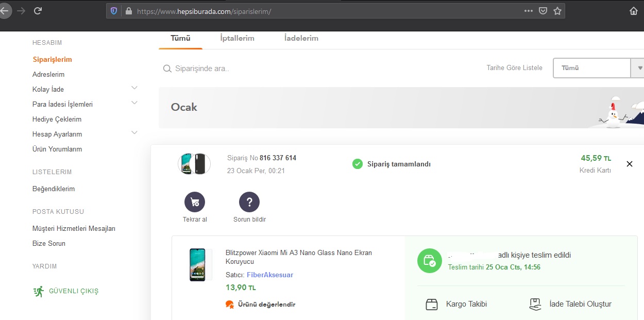Click the Kredi Kartı payment label
Viewport: 644px width, 320px height.
click(595, 171)
